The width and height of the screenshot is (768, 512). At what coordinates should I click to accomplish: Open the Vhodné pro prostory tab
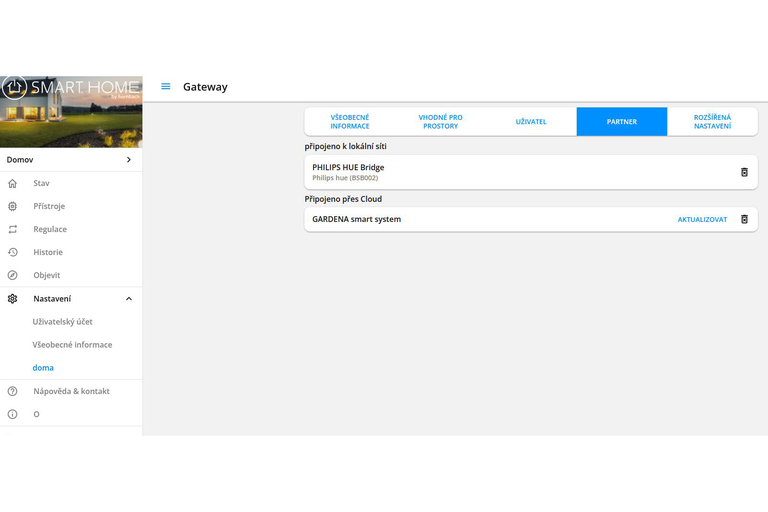440,122
